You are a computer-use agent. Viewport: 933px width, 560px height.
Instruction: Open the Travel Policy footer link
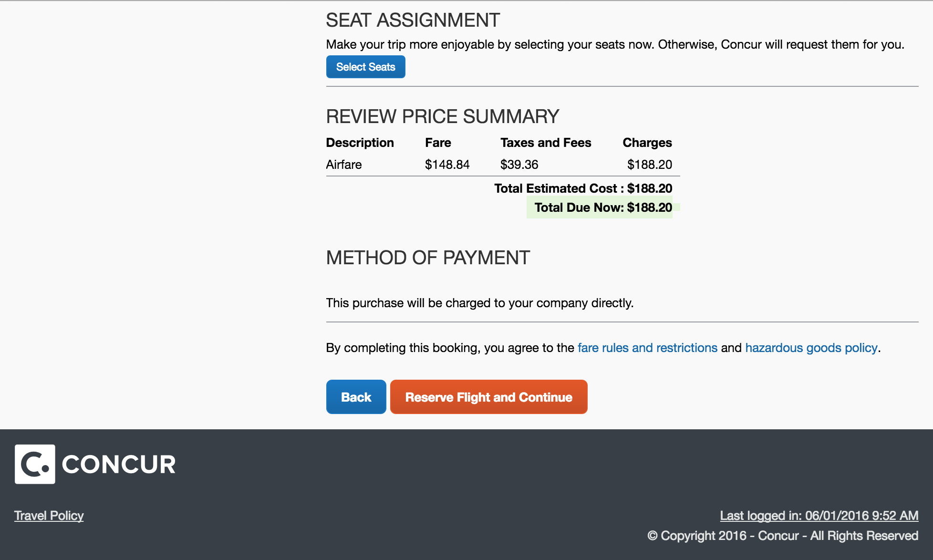[x=49, y=516]
